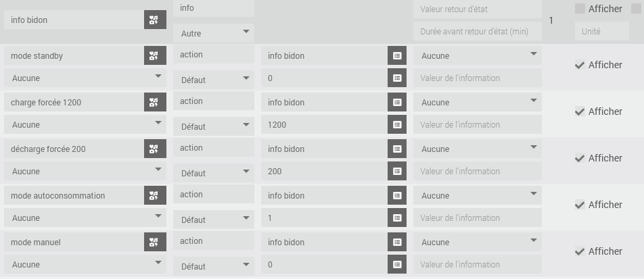This screenshot has width=644, height=279.
Task: Click the Durée avant retour d'état field
Action: [478, 31]
